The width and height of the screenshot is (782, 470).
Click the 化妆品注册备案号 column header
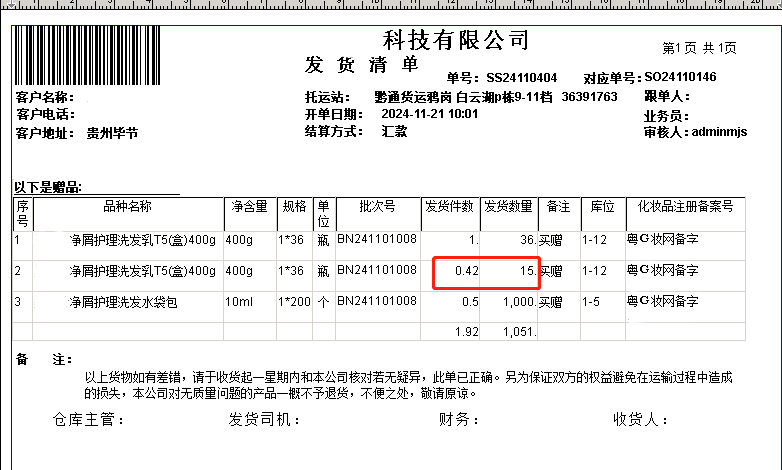(x=685, y=207)
